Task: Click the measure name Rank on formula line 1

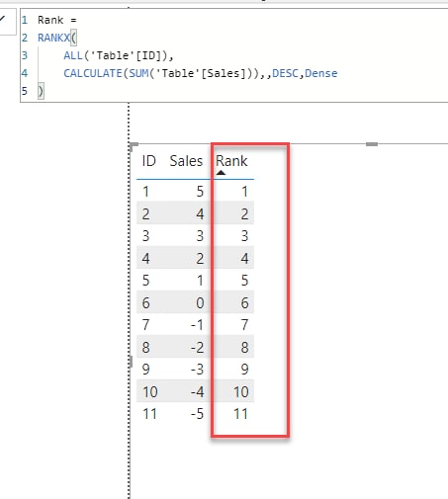Action: [50, 20]
